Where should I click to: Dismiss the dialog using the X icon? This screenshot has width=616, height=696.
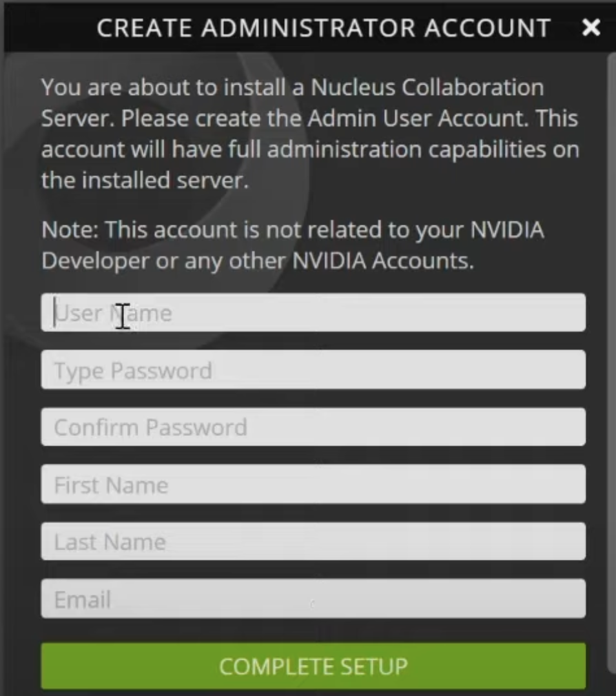click(x=591, y=28)
